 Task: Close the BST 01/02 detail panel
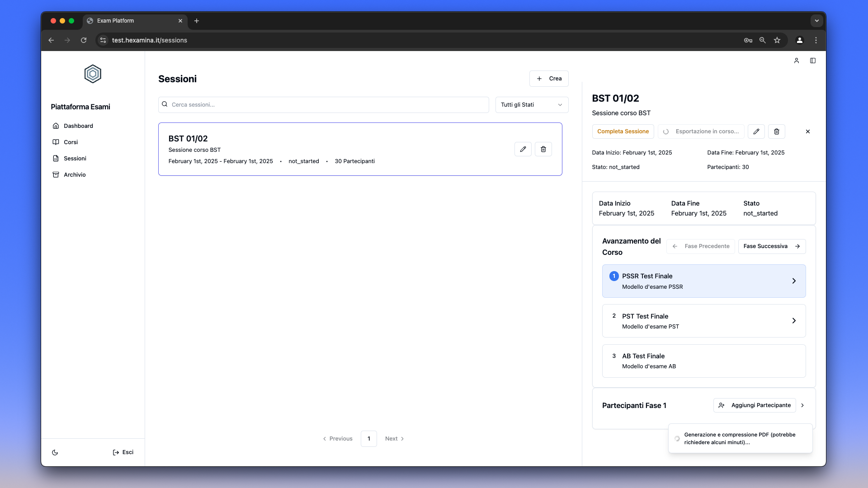[x=808, y=131]
